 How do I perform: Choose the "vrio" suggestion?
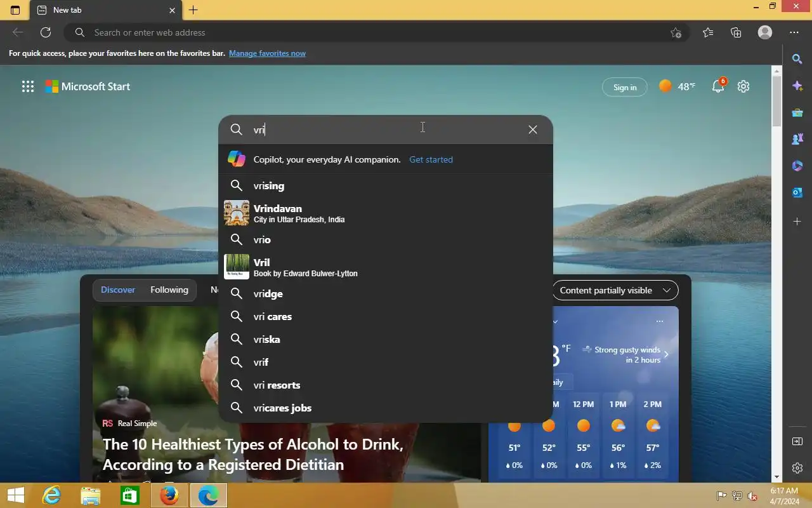point(386,239)
